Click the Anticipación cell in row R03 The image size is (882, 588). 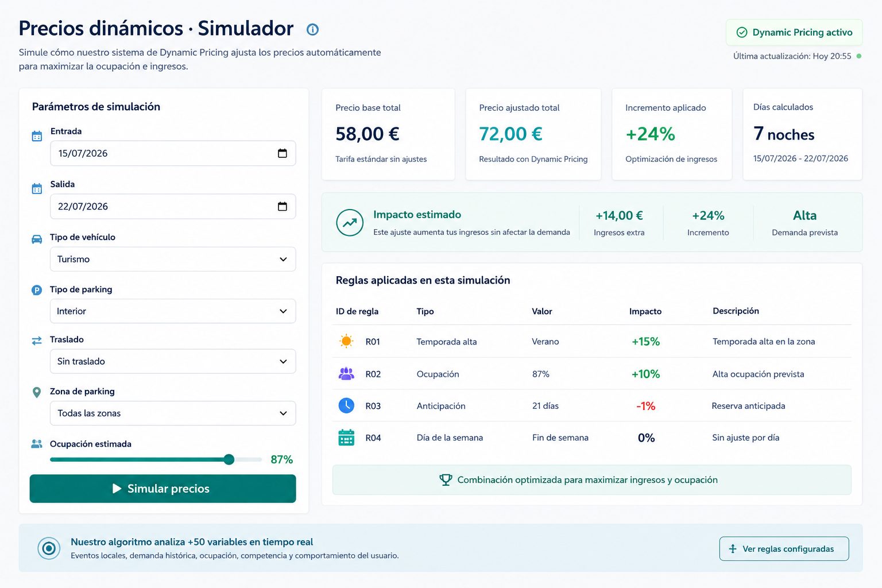pyautogui.click(x=441, y=406)
